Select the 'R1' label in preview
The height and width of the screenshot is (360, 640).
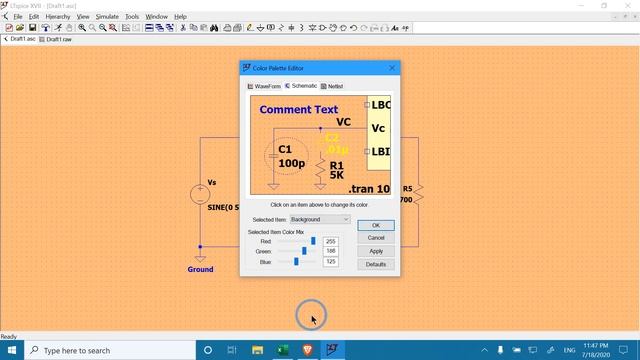(x=337, y=165)
